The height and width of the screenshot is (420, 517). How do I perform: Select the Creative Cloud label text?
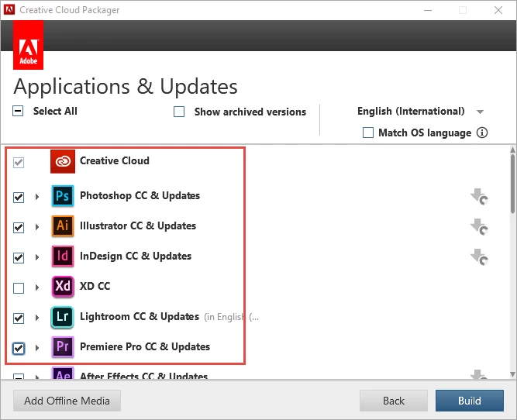pos(115,160)
